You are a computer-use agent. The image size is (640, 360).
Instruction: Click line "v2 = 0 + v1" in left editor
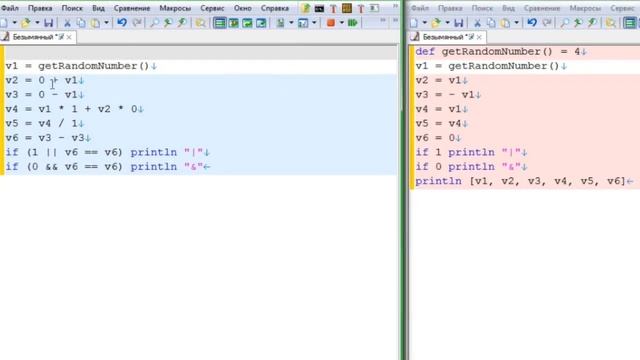coord(45,80)
